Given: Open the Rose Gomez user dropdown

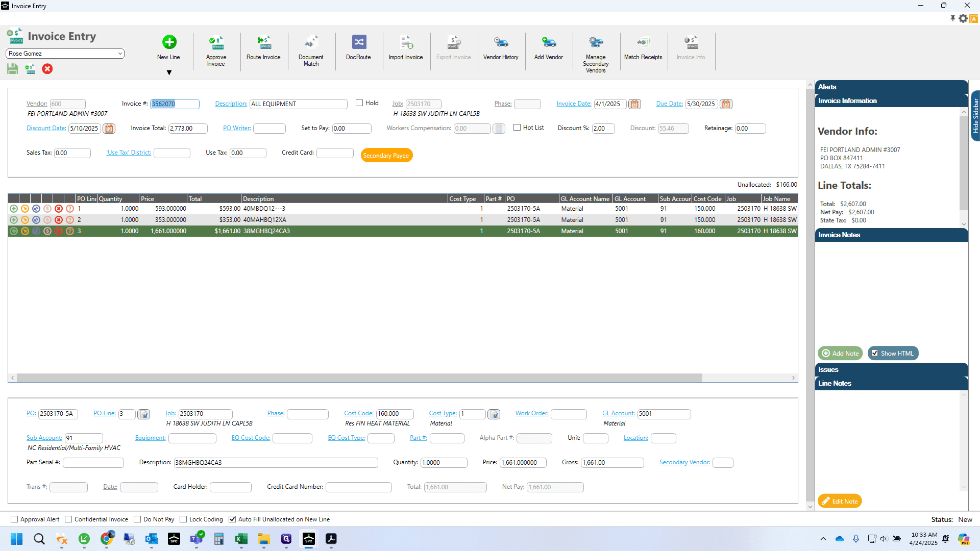Looking at the screenshot, I should click(x=65, y=54).
